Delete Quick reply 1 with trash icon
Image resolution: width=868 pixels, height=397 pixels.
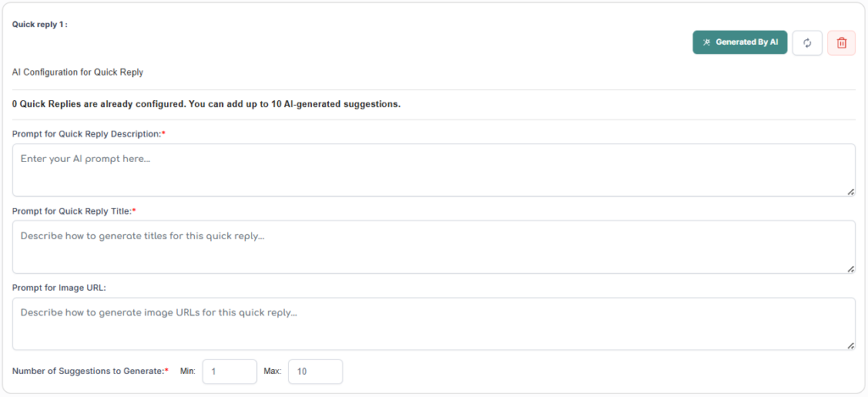tap(841, 42)
